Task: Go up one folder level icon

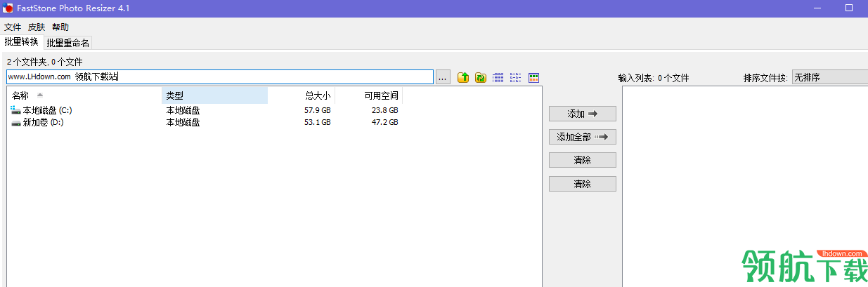Action: tap(463, 78)
